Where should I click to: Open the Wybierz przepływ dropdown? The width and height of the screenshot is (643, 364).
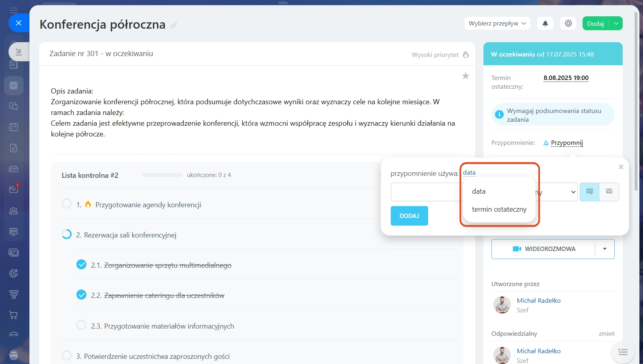497,23
